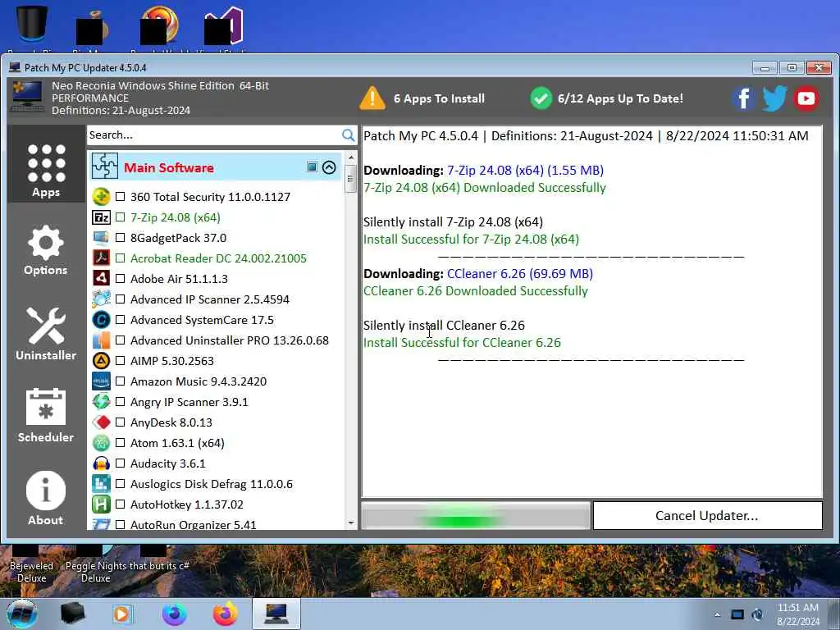Click the 360 Total Security app icon
The width and height of the screenshot is (840, 630).
pyautogui.click(x=101, y=197)
